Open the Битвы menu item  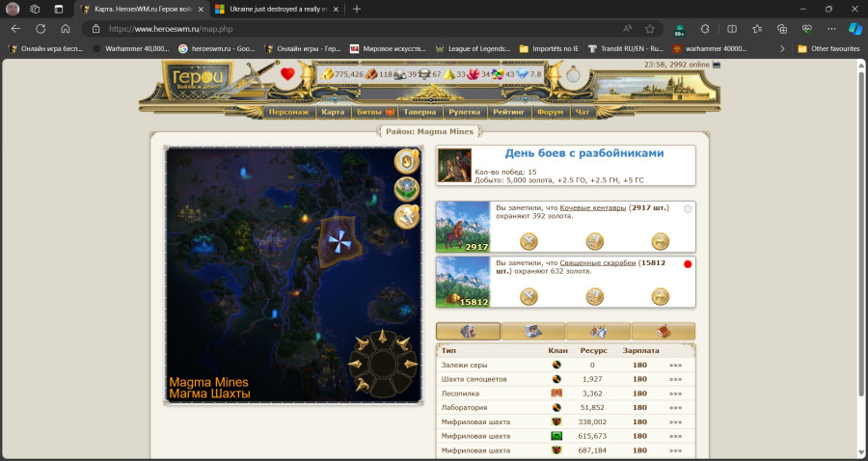click(x=375, y=112)
